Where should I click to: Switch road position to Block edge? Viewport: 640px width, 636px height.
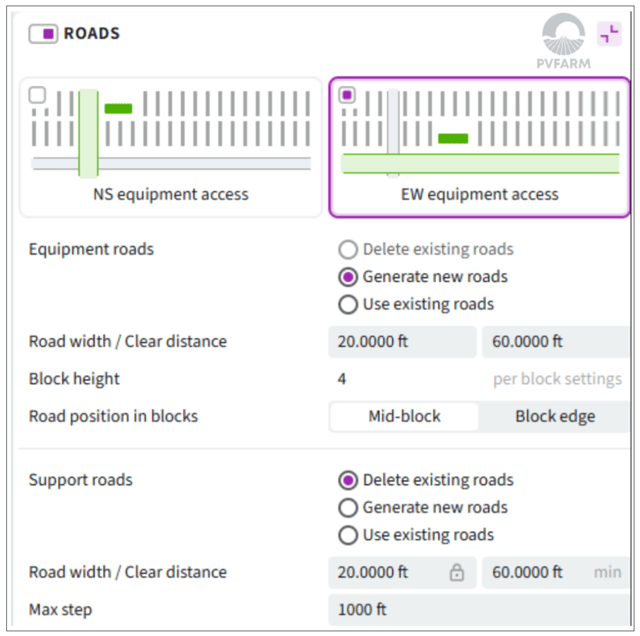point(555,416)
